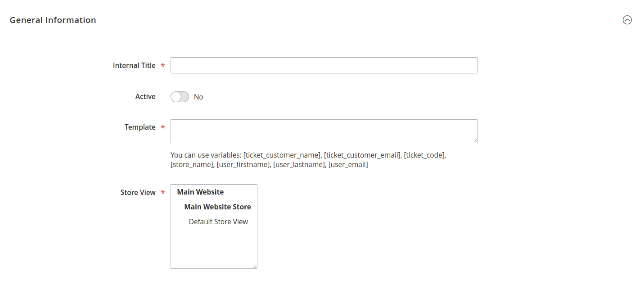Click the General Information section heading

53,20
